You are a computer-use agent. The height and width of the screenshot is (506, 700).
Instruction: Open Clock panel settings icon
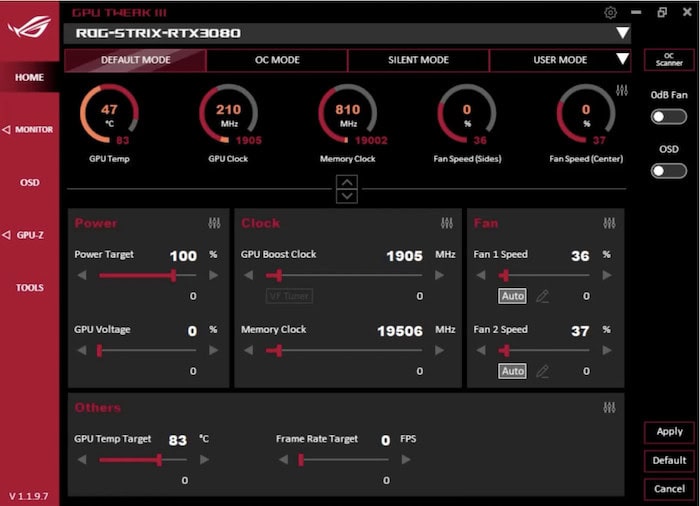(x=446, y=222)
